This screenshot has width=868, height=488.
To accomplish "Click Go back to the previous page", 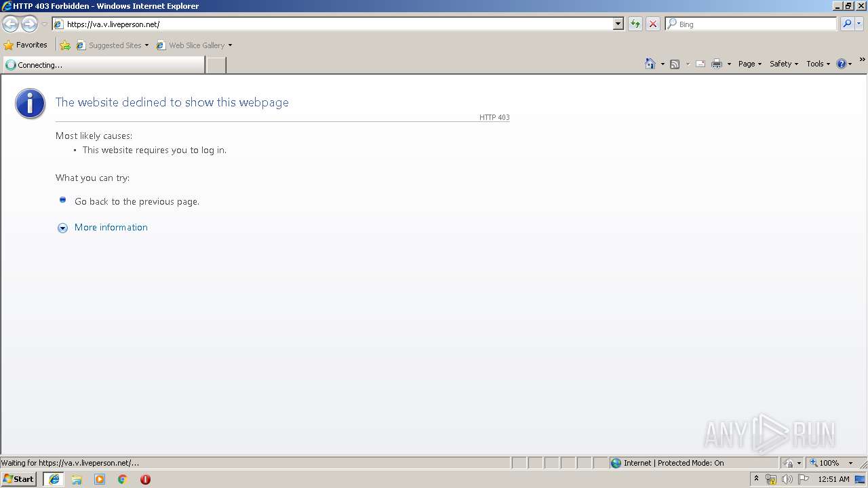I will 137,201.
